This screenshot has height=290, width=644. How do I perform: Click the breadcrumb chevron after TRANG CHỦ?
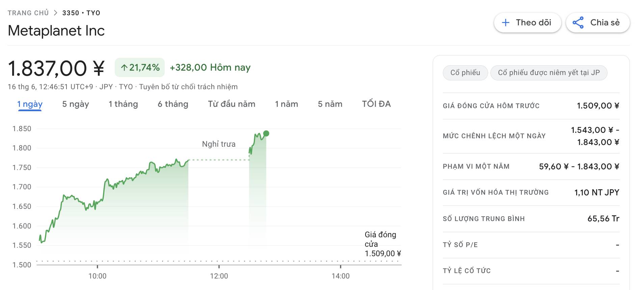pyautogui.click(x=56, y=13)
